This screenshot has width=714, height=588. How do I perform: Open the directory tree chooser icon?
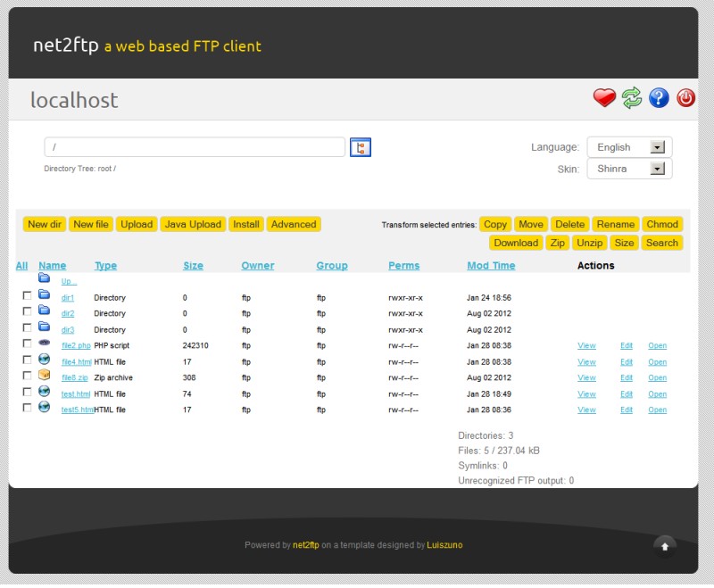[361, 147]
